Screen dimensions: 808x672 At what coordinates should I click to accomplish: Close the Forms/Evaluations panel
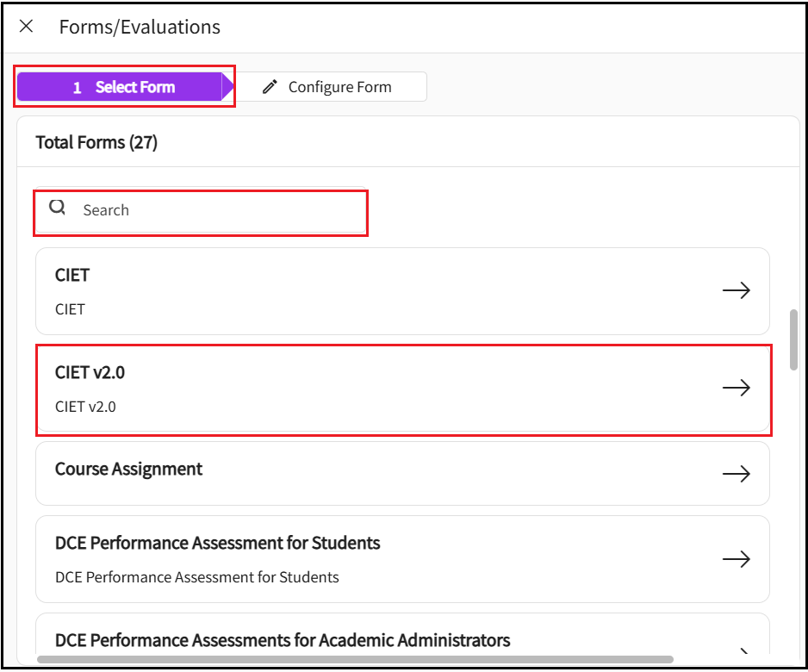click(x=27, y=26)
